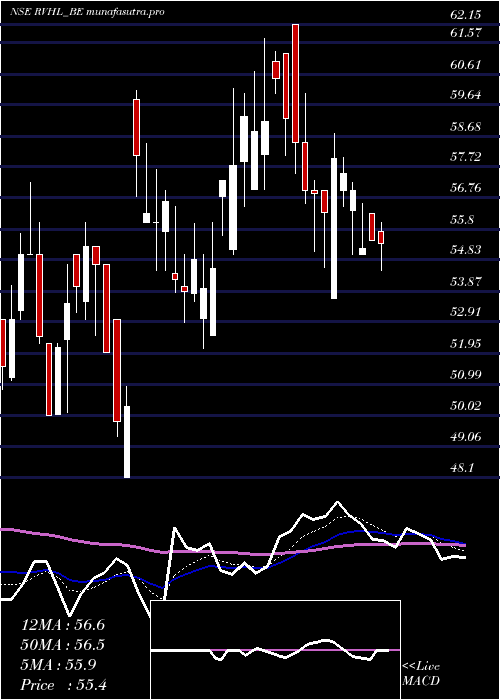Click the 50.99 price axis label
The width and height of the screenshot is (500, 700).
coord(466,374)
